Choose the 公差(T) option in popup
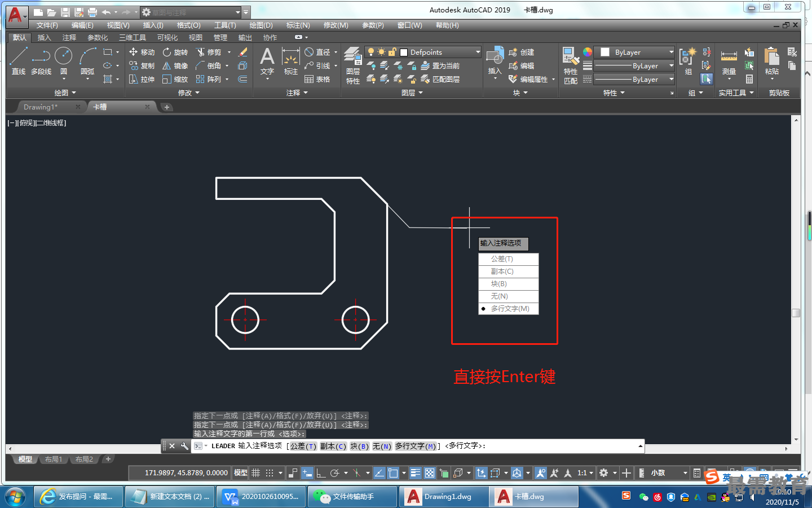 [509, 259]
